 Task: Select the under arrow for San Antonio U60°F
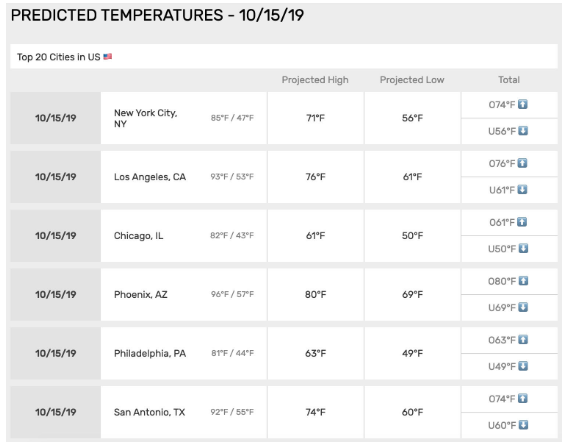point(523,425)
